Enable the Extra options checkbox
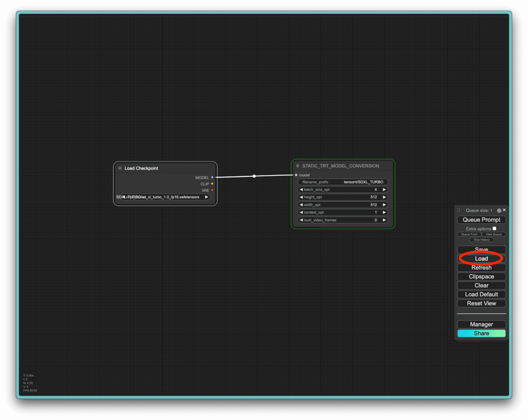528x420 pixels. point(494,229)
